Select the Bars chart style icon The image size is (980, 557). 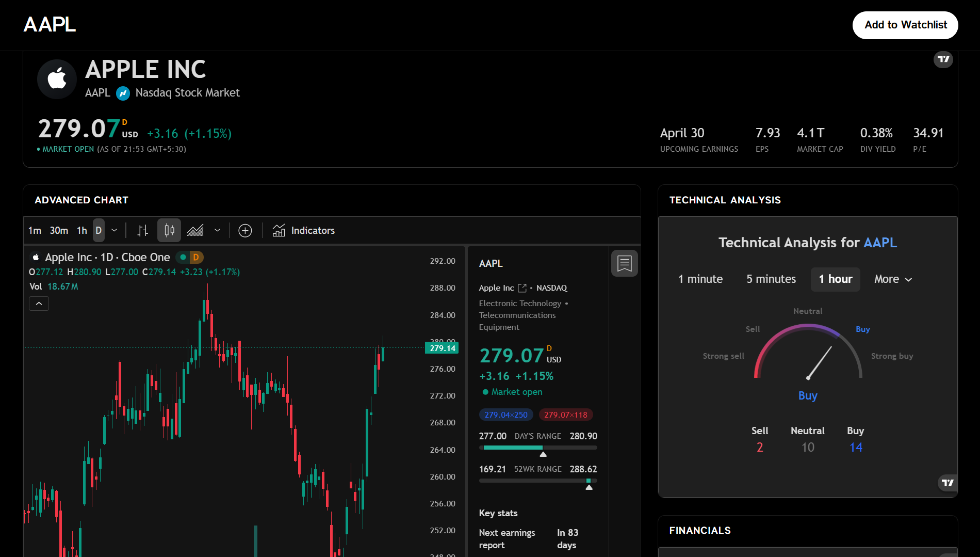143,231
